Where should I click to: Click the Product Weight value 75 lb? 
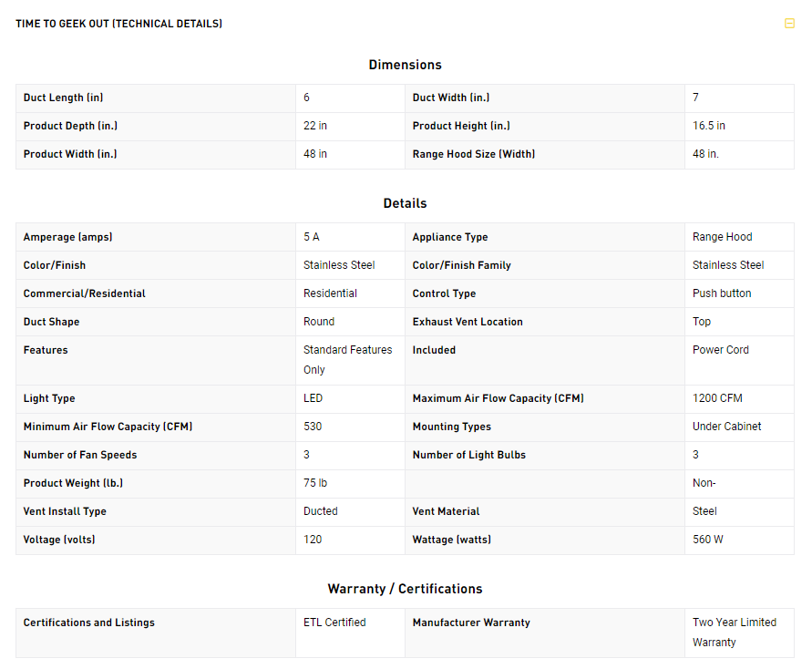tap(315, 483)
